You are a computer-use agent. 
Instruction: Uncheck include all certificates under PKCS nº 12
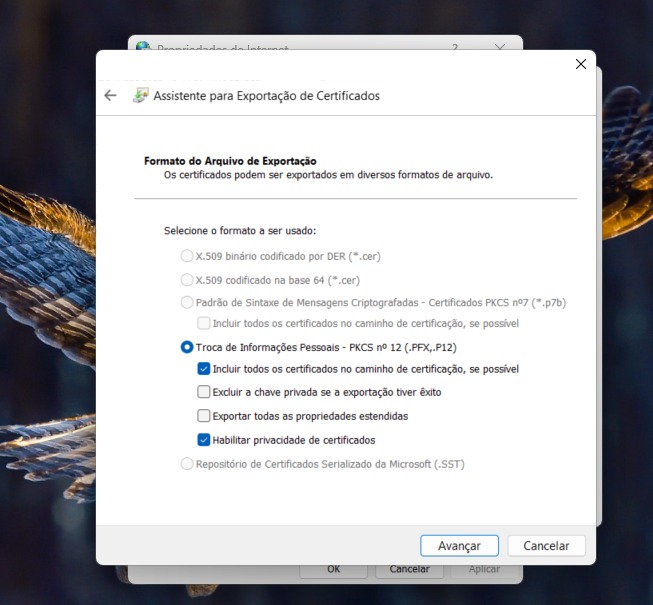point(204,369)
